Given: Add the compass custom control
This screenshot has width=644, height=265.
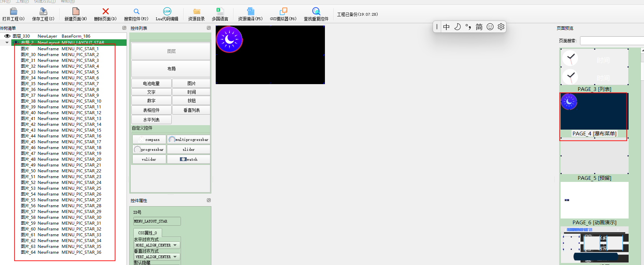Looking at the screenshot, I should click(149, 140).
